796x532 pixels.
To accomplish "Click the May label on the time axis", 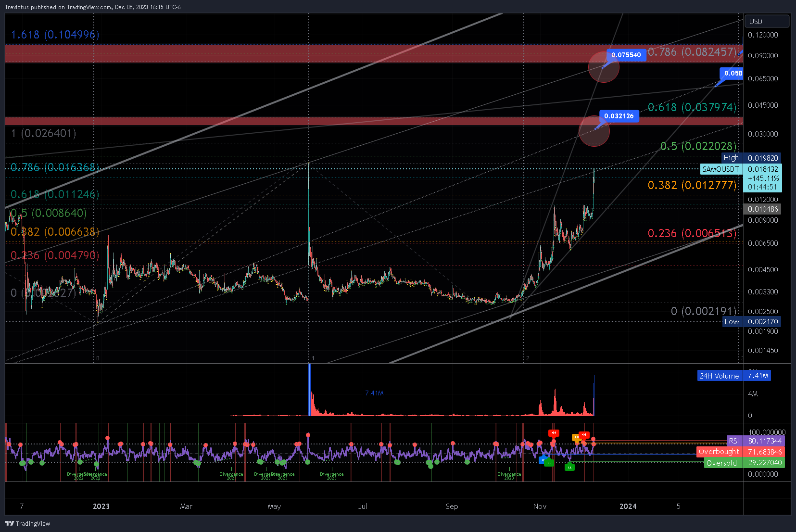I will (274, 506).
